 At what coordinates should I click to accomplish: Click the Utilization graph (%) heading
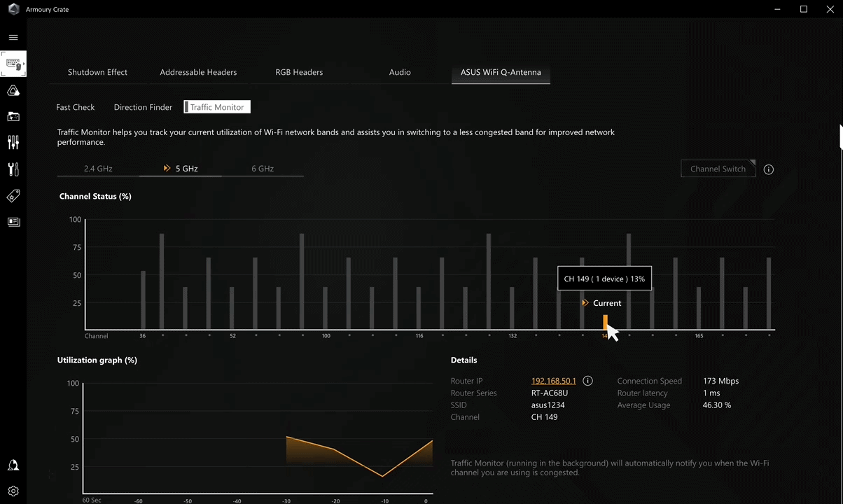97,360
